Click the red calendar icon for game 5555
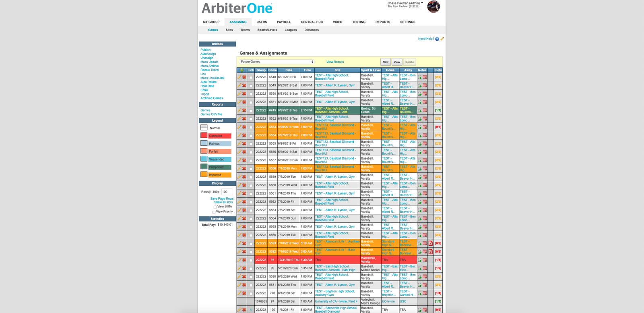This screenshot has height=313, width=644. click(425, 143)
